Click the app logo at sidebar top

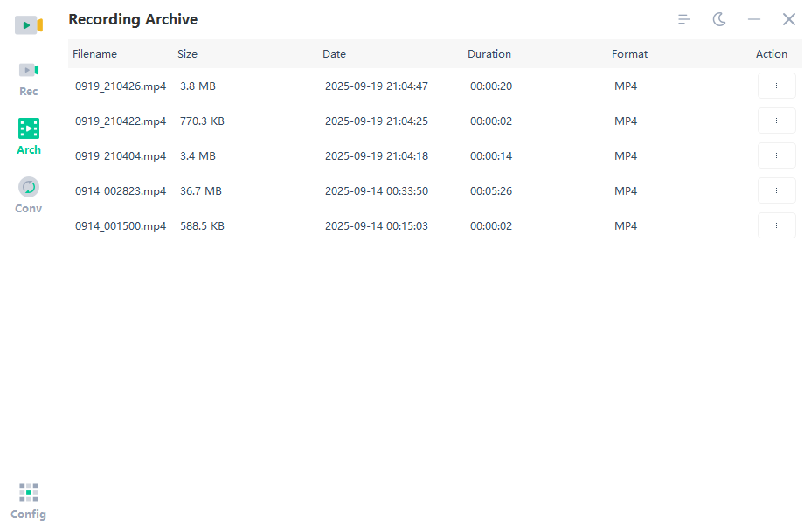28,24
